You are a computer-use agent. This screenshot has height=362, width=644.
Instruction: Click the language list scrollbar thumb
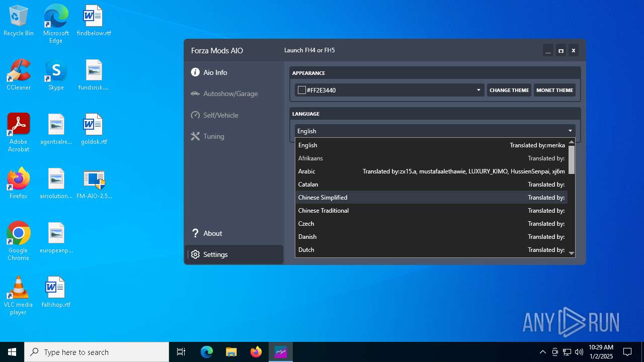(x=572, y=160)
